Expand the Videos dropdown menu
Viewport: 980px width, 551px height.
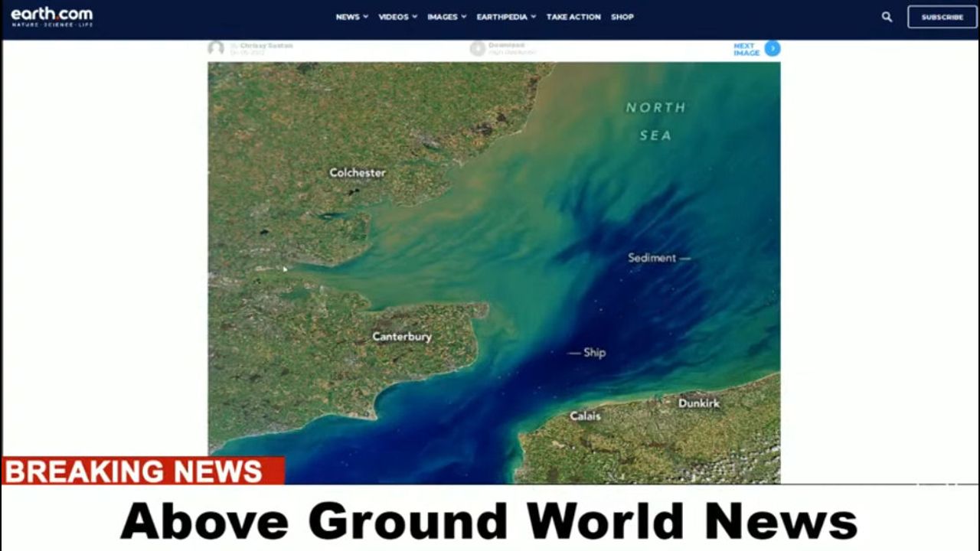[x=397, y=17]
